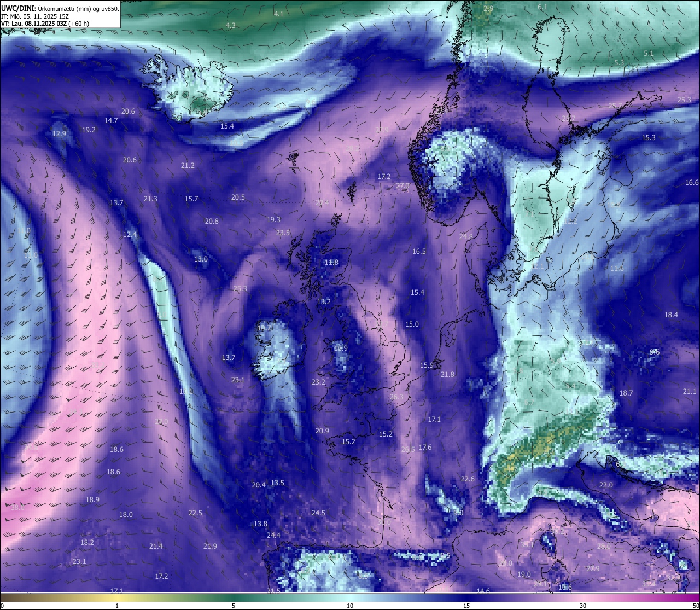Click the map value 23.2
Image resolution: width=700 pixels, height=610 pixels.
[318, 382]
